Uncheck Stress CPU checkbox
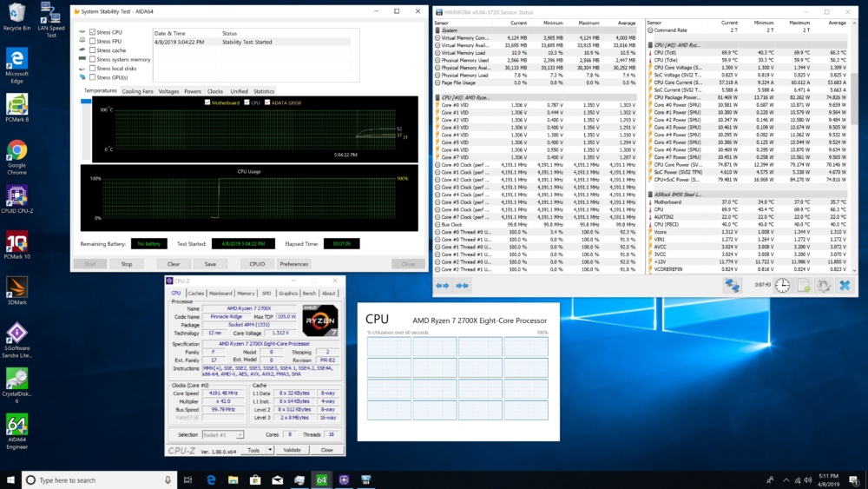This screenshot has height=489, width=868. coord(93,32)
